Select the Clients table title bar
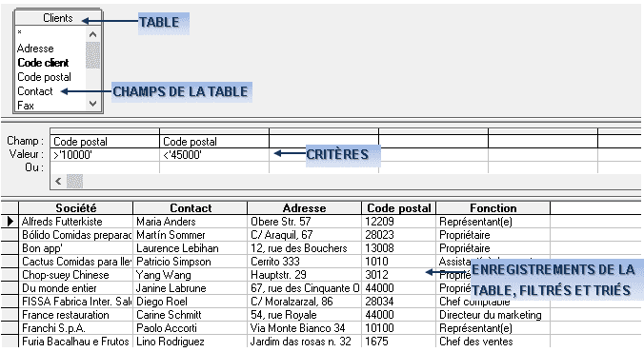Viewport: 644px width, 352px height. [x=58, y=18]
